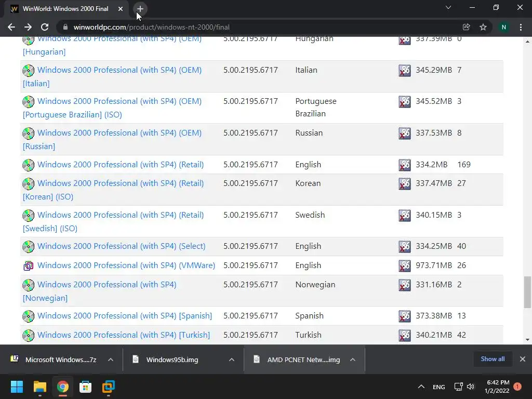Viewport: 532px width, 399px height.
Task: Click the x86 icon beside 331.16MB
Action: coord(404,285)
